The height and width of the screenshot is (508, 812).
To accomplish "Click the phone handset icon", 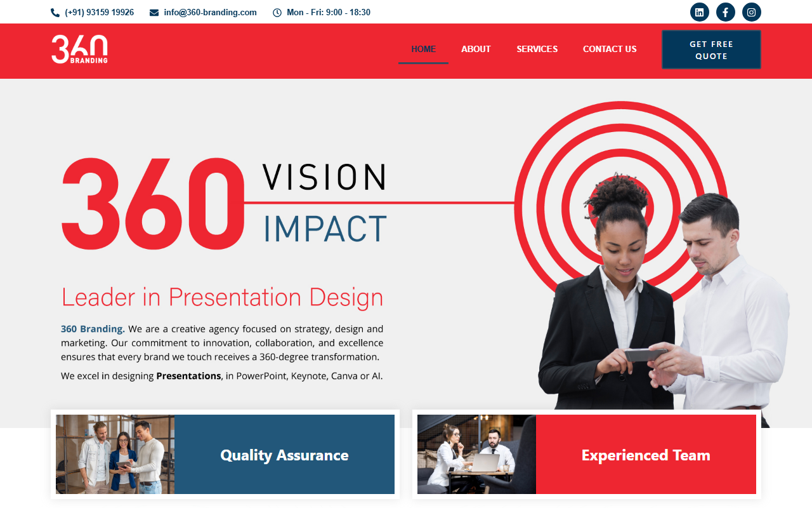I will [55, 13].
